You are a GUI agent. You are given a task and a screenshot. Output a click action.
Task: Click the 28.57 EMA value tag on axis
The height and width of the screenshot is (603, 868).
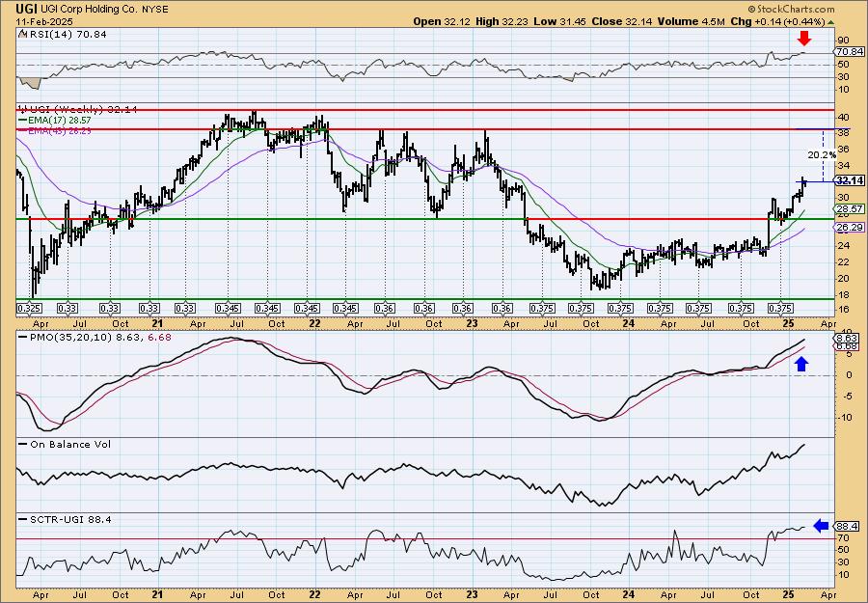[850, 208]
